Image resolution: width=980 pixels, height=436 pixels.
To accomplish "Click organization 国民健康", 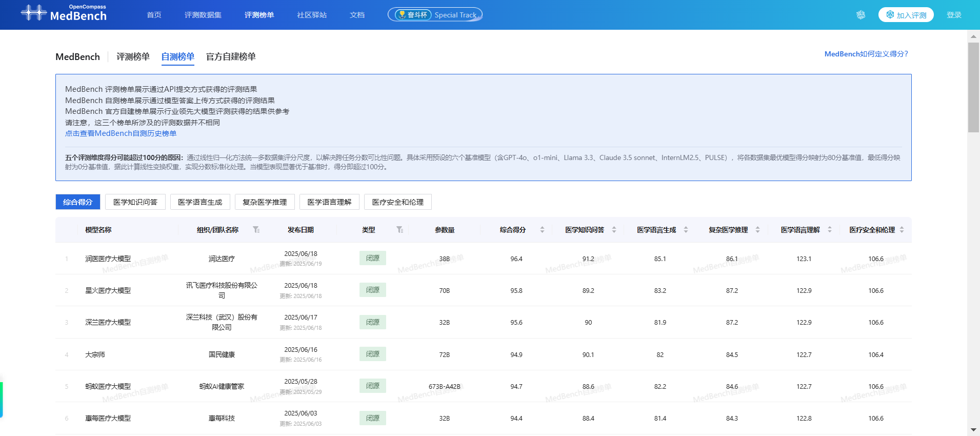I will (222, 354).
